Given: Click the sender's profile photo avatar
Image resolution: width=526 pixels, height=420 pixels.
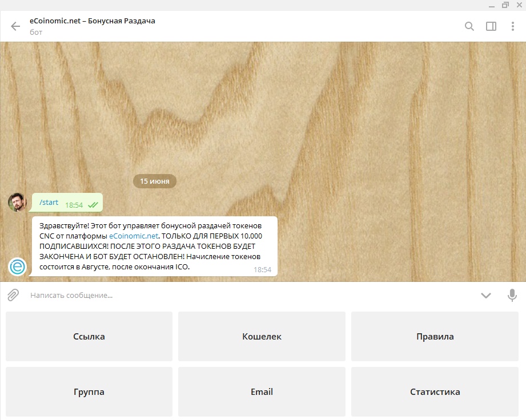Looking at the screenshot, I should (17, 202).
